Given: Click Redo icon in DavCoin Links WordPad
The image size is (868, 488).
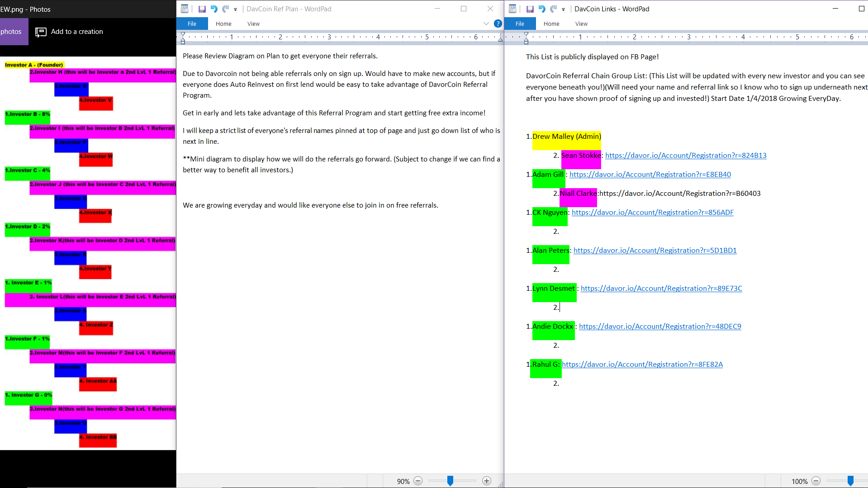Looking at the screenshot, I should tap(553, 9).
